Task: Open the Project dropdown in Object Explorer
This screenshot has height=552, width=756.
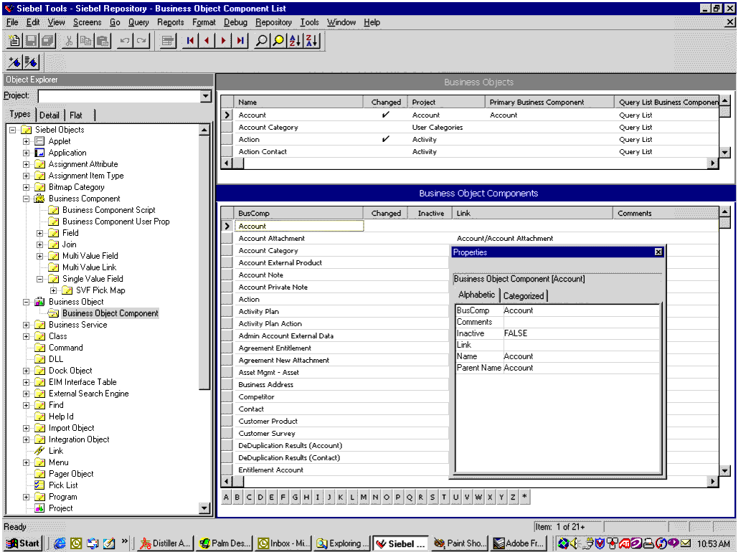Action: coord(206,96)
